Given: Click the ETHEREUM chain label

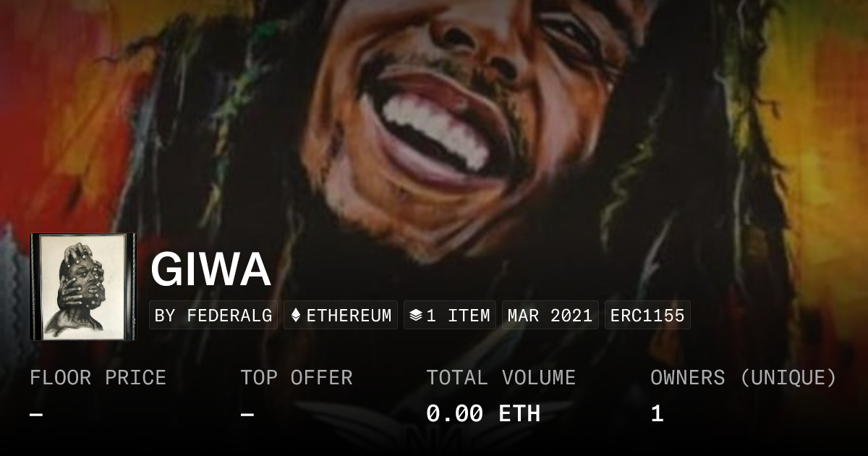Looking at the screenshot, I should [x=349, y=316].
